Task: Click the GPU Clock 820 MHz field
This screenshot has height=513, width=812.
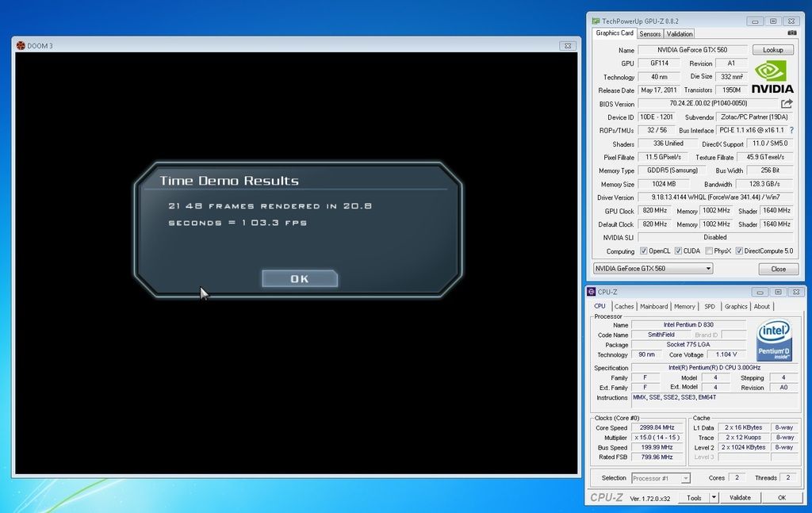Action: tap(654, 211)
